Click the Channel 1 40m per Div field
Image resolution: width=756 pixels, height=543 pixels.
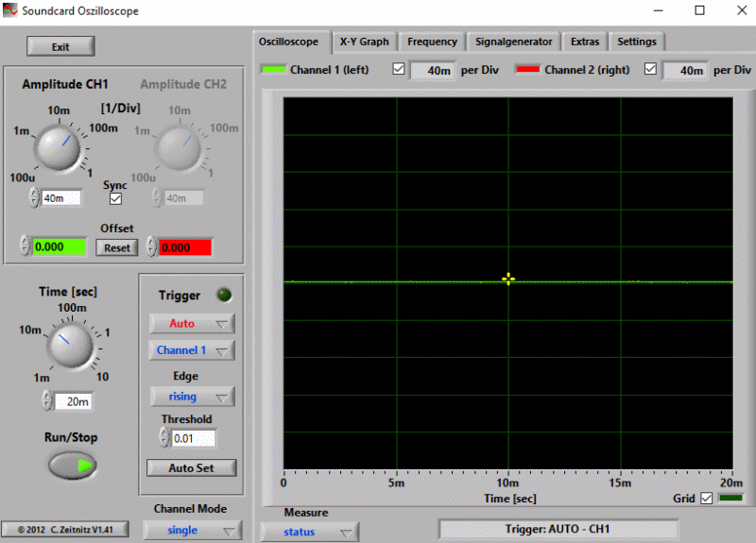(433, 70)
